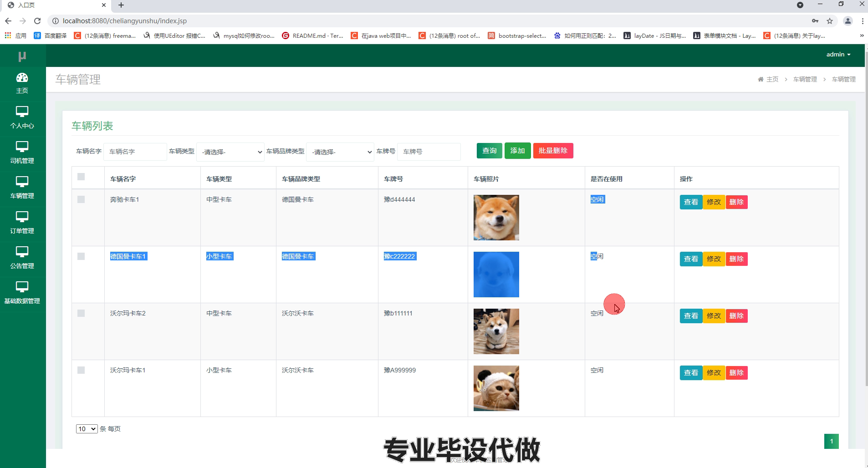868x468 pixels.
Task: Click 添加 add vehicle button
Action: 517,151
